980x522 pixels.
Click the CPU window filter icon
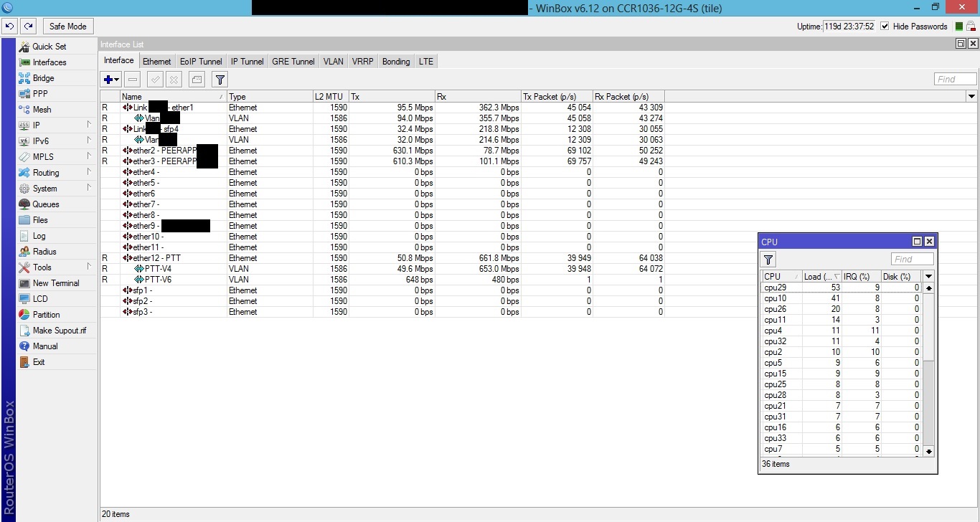click(768, 260)
